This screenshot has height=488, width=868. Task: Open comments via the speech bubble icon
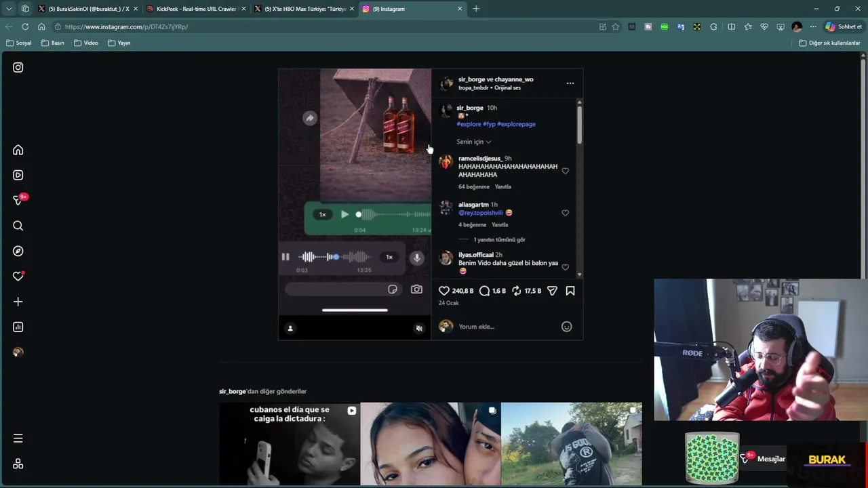[x=484, y=291]
